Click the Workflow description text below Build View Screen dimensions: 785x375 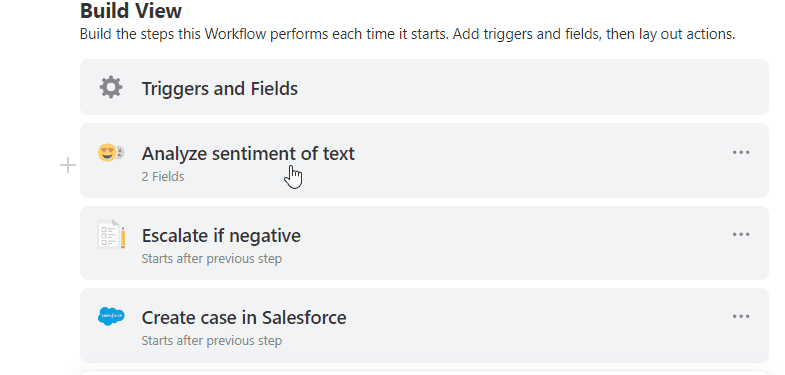(408, 35)
